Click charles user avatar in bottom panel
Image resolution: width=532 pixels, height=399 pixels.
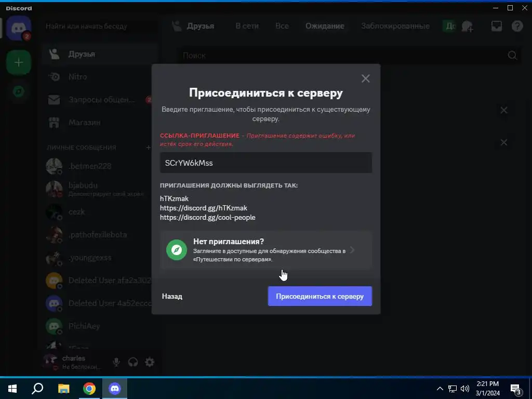click(51, 362)
